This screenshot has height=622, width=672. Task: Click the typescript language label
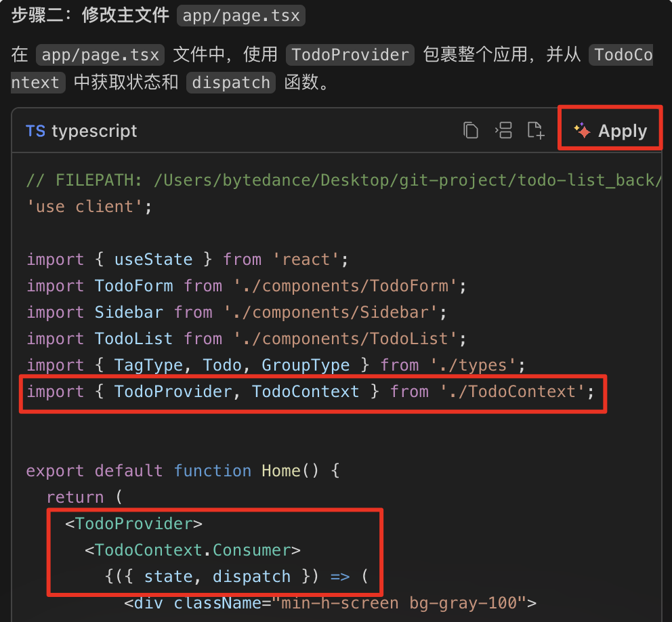[x=94, y=131]
